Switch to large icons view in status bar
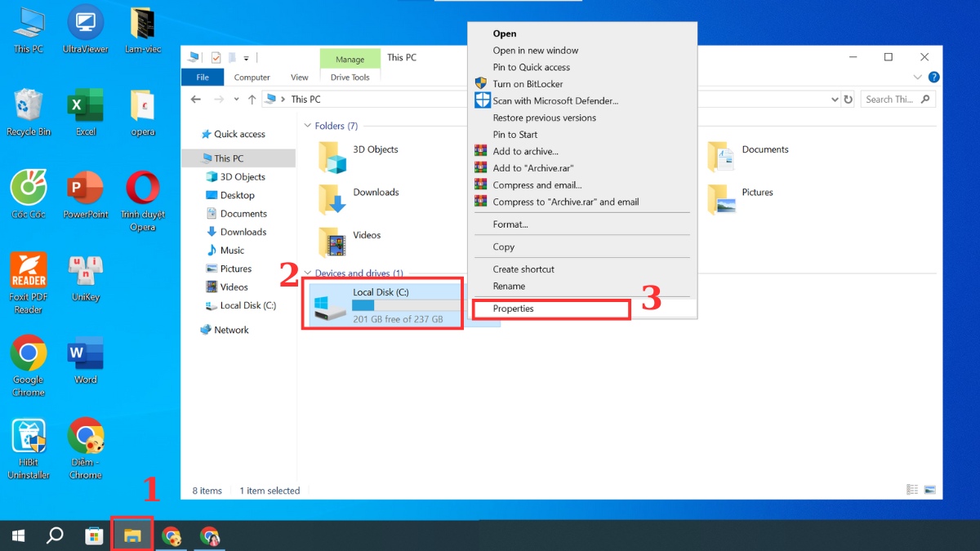 (x=929, y=490)
